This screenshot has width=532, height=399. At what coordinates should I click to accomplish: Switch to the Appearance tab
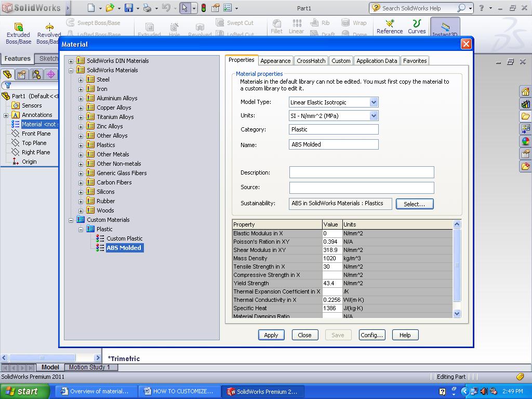[x=275, y=61]
